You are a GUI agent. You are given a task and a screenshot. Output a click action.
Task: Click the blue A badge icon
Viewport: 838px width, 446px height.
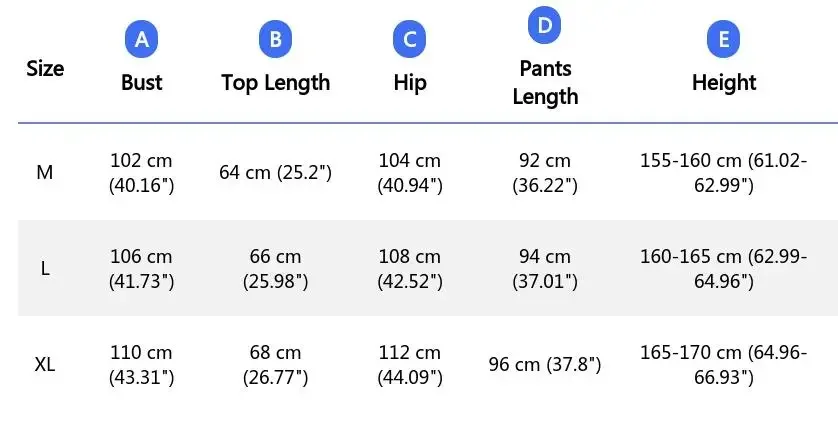click(x=142, y=40)
